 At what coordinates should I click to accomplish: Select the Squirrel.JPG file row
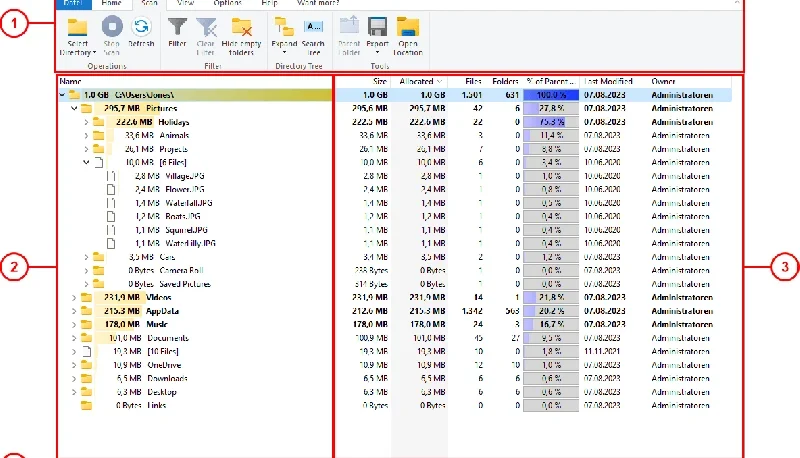coord(187,230)
